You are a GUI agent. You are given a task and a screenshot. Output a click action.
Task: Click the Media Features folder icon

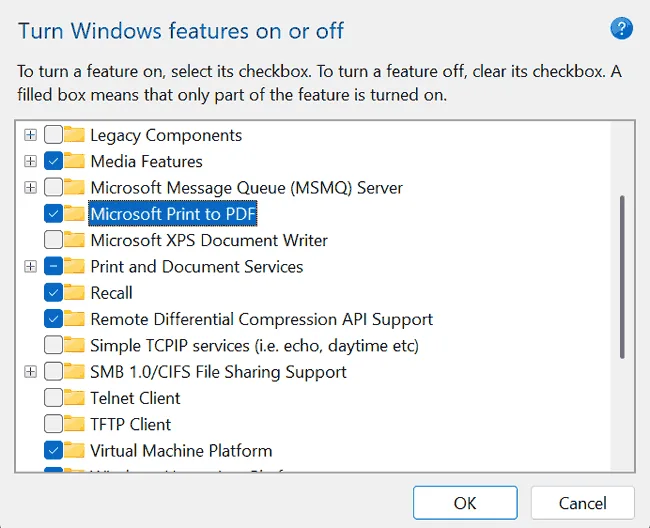75,161
